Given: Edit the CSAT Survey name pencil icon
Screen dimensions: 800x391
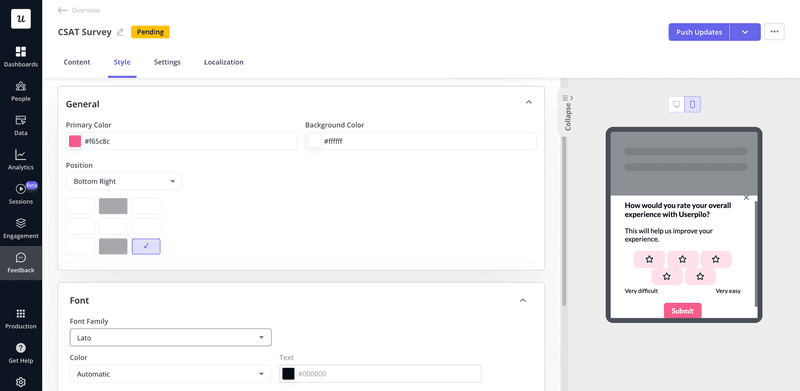Looking at the screenshot, I should coord(120,32).
